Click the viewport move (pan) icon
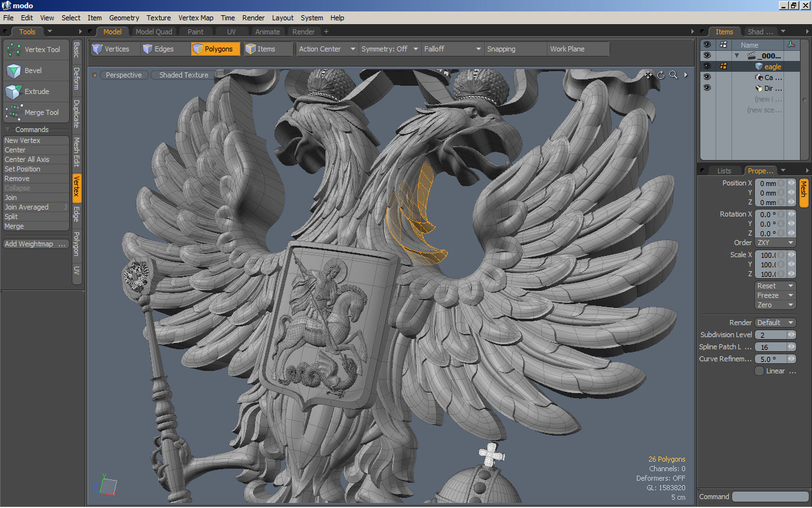 point(648,75)
